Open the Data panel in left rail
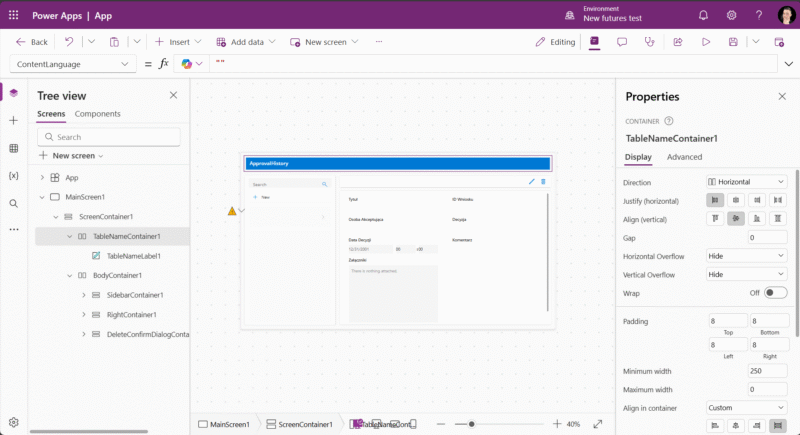The width and height of the screenshot is (800, 435). 14,148
